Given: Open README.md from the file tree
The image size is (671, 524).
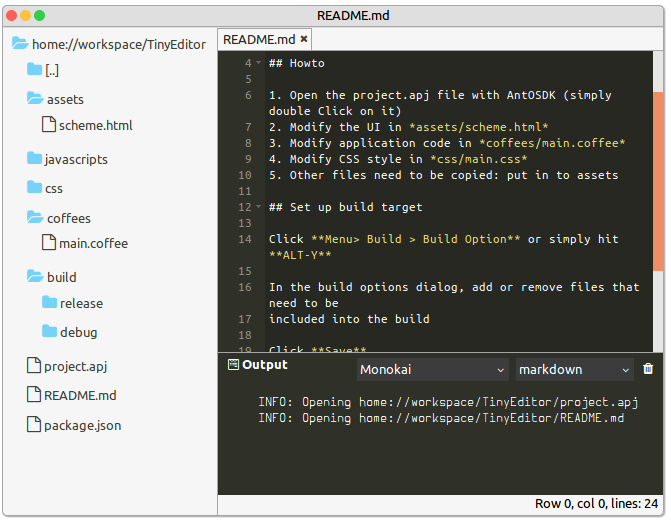Looking at the screenshot, I should tap(80, 395).
